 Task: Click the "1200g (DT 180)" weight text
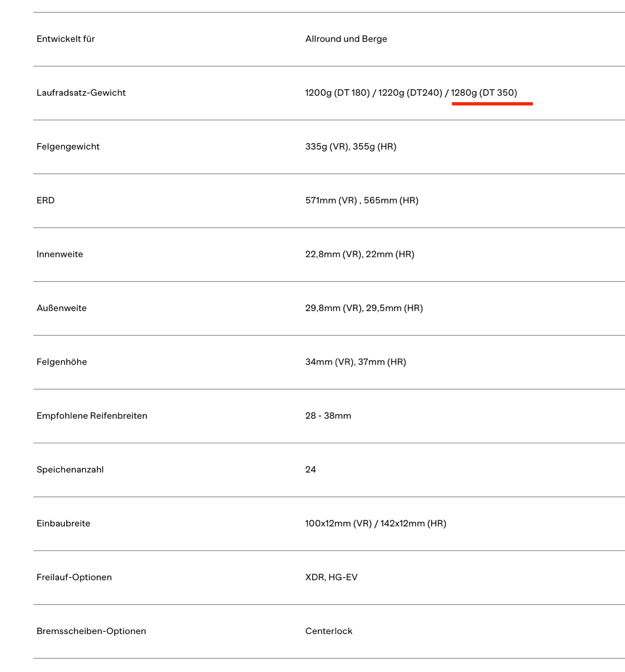pos(337,93)
